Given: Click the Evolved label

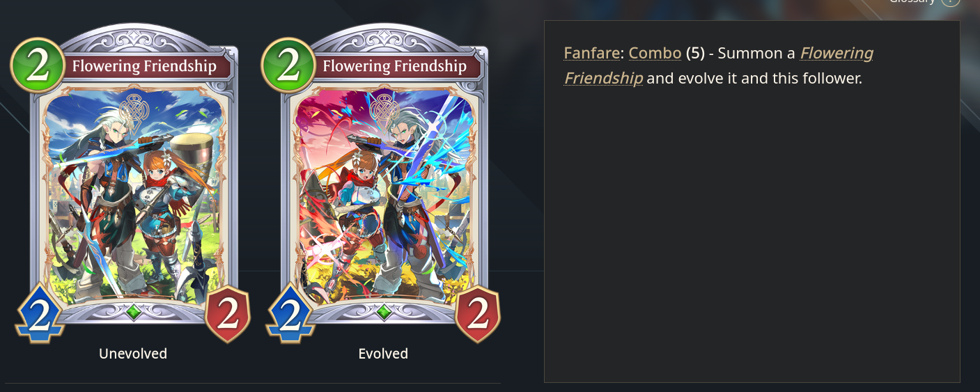Looking at the screenshot, I should tap(383, 354).
